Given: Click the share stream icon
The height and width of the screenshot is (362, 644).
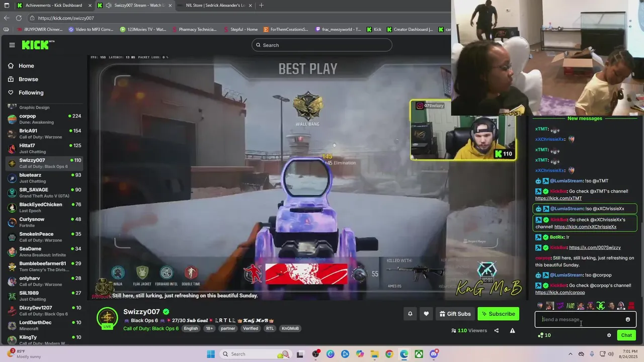Looking at the screenshot, I should [497, 330].
